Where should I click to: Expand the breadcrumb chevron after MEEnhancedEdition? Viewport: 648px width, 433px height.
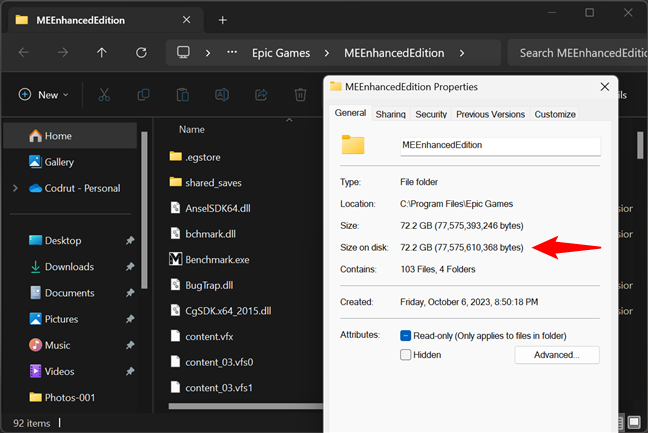pyautogui.click(x=462, y=53)
